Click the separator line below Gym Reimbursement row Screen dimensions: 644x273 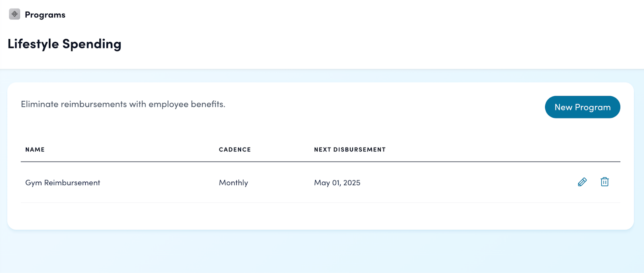tap(320, 203)
